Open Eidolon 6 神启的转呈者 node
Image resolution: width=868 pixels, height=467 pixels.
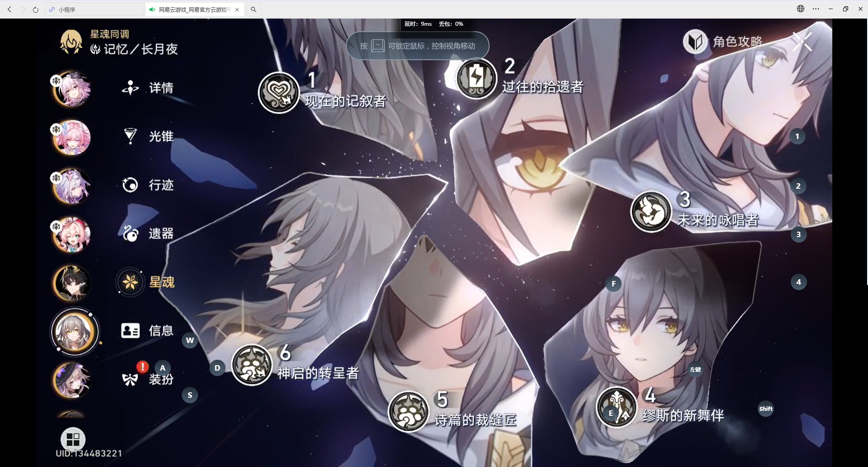click(x=252, y=365)
